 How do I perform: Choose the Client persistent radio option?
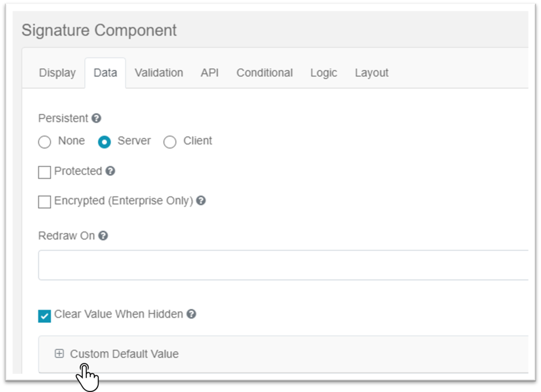click(x=170, y=142)
